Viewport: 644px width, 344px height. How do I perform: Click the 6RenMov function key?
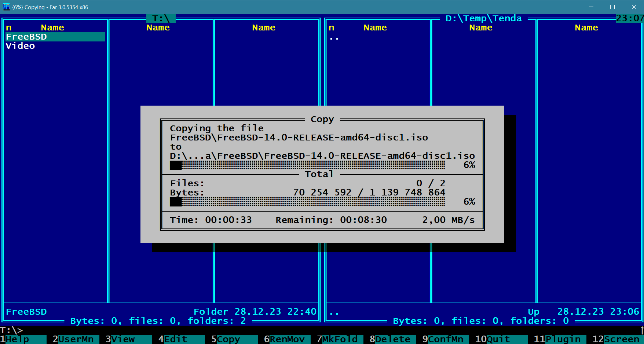(x=287, y=339)
